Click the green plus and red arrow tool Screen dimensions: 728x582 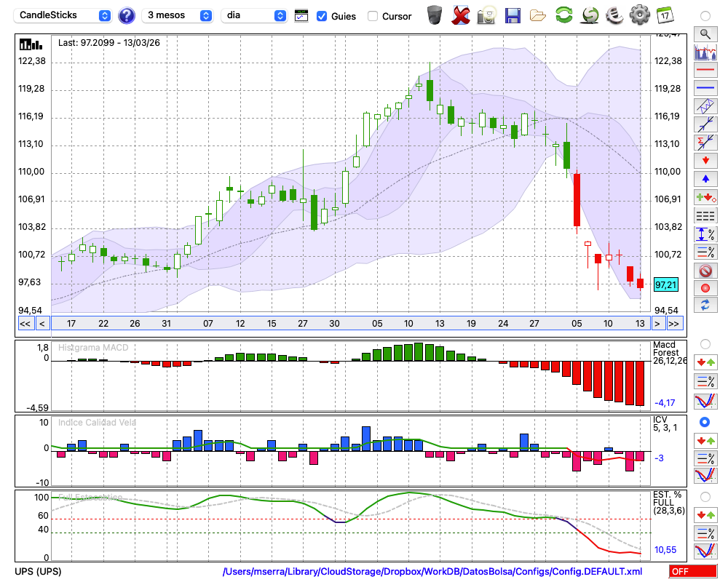click(x=705, y=197)
